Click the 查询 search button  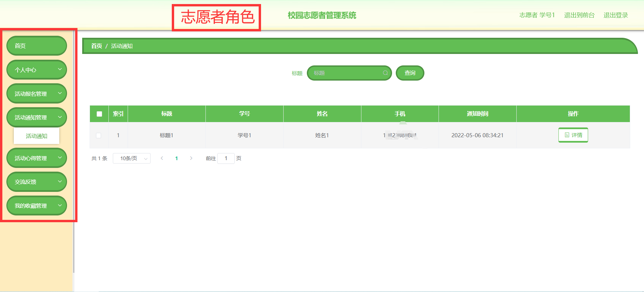(x=410, y=73)
